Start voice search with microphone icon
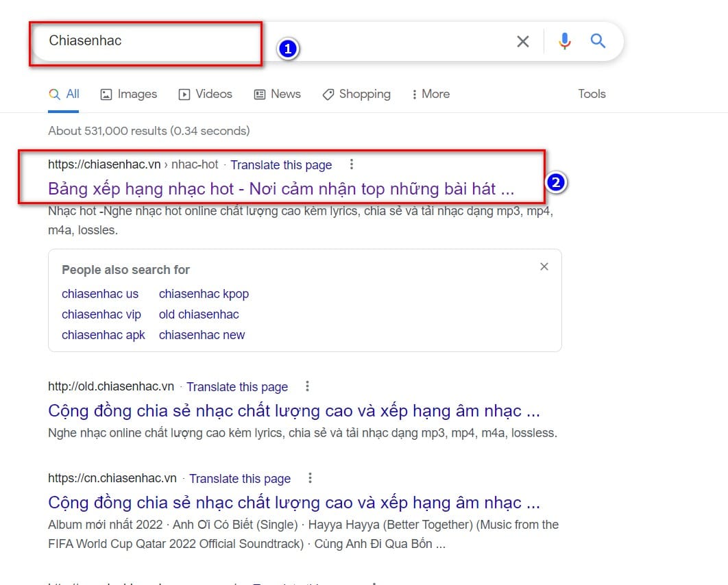Image resolution: width=728 pixels, height=585 pixels. pyautogui.click(x=565, y=41)
